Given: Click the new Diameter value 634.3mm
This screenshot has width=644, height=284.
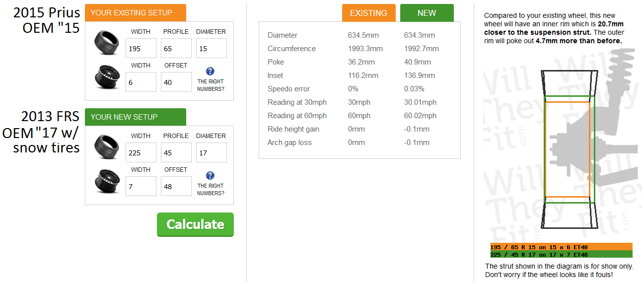Looking at the screenshot, I should [x=420, y=35].
